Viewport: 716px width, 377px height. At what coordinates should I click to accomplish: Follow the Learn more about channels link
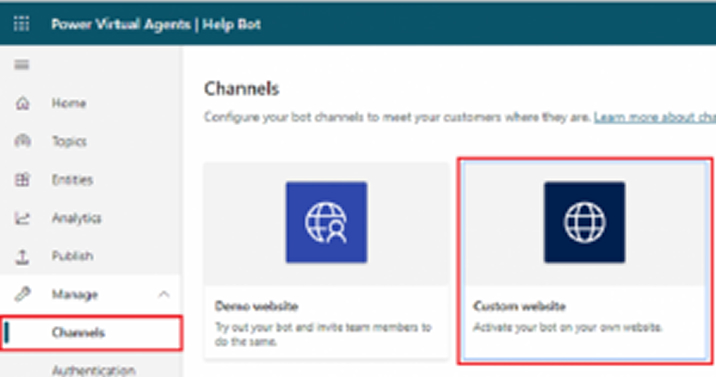point(654,117)
